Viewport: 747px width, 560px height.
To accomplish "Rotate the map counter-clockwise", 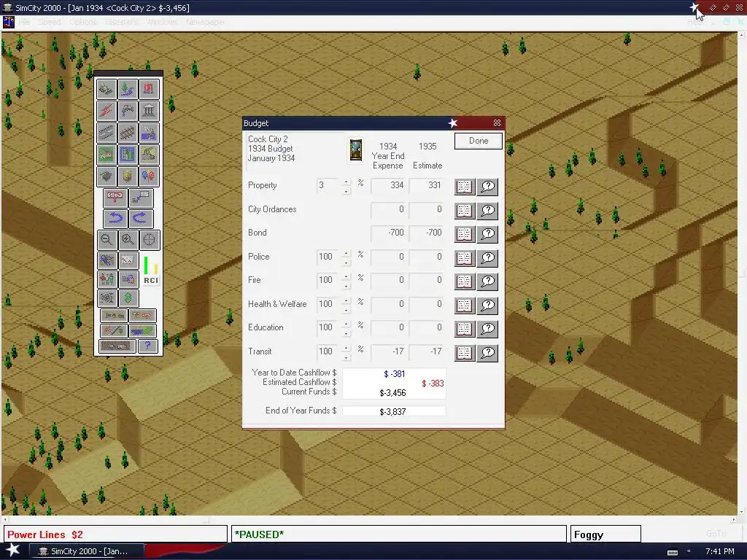I will click(x=115, y=219).
